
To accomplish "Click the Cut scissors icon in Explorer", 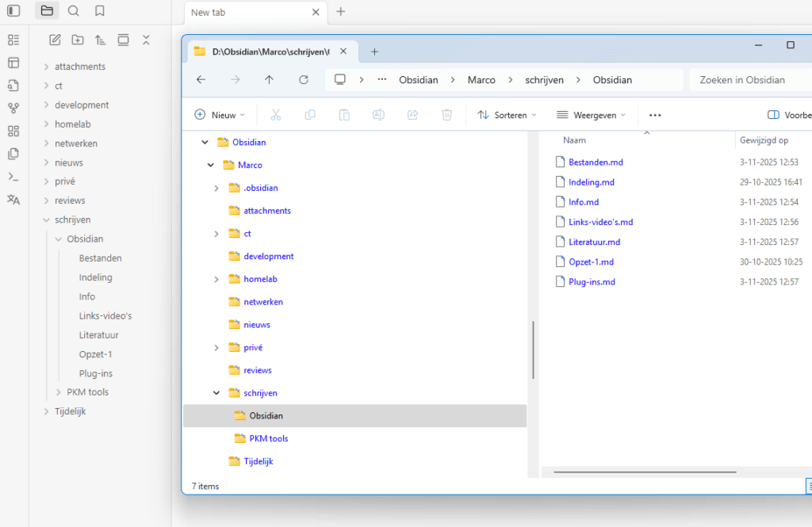I will tap(275, 115).
